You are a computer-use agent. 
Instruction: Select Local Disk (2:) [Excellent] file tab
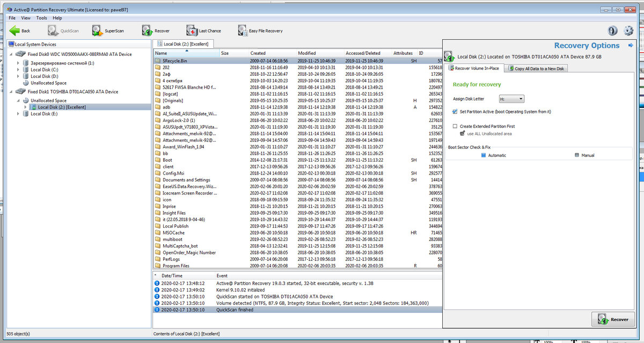183,44
